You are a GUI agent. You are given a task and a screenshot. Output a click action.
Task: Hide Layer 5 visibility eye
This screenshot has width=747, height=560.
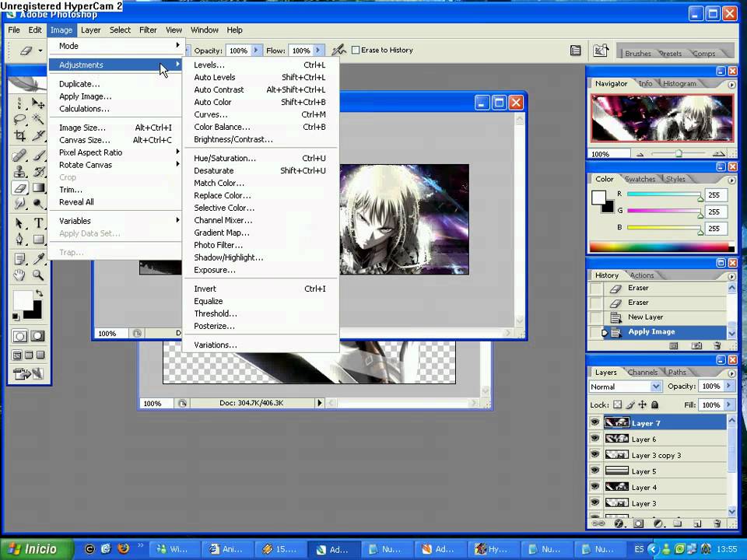[x=594, y=471]
